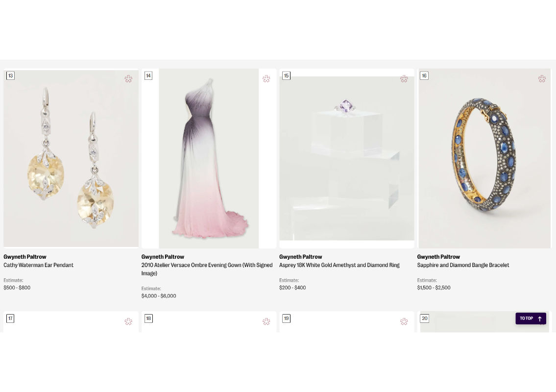Open the ombre evening gown photo
Viewport: 556px width, 392px height.
point(209,158)
